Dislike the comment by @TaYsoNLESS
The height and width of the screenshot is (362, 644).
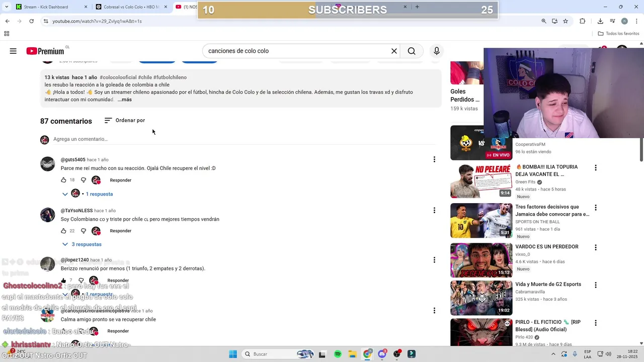[x=84, y=231]
